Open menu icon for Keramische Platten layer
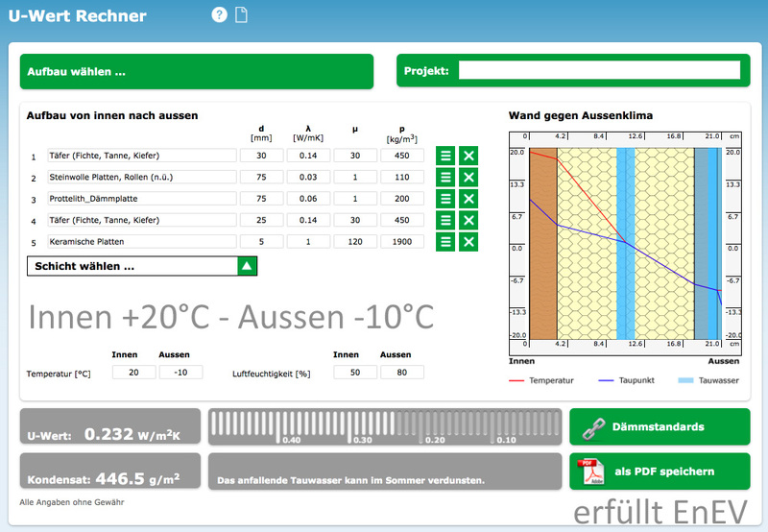 445,241
